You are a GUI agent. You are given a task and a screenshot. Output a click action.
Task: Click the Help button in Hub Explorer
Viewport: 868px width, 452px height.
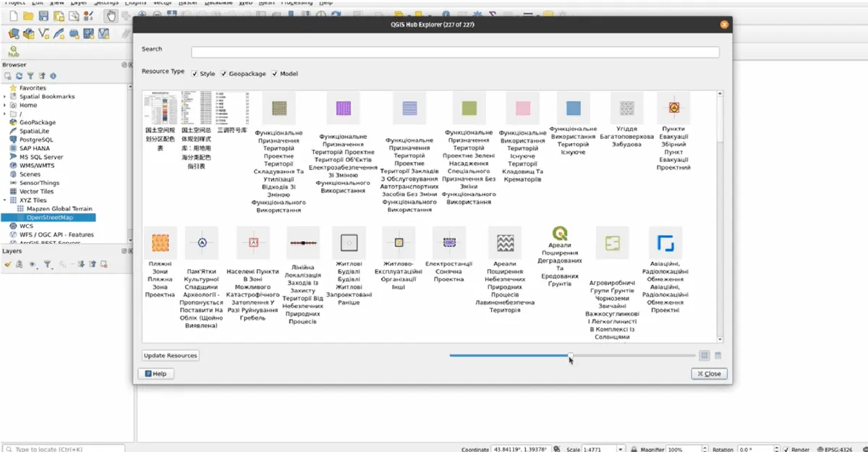point(156,374)
